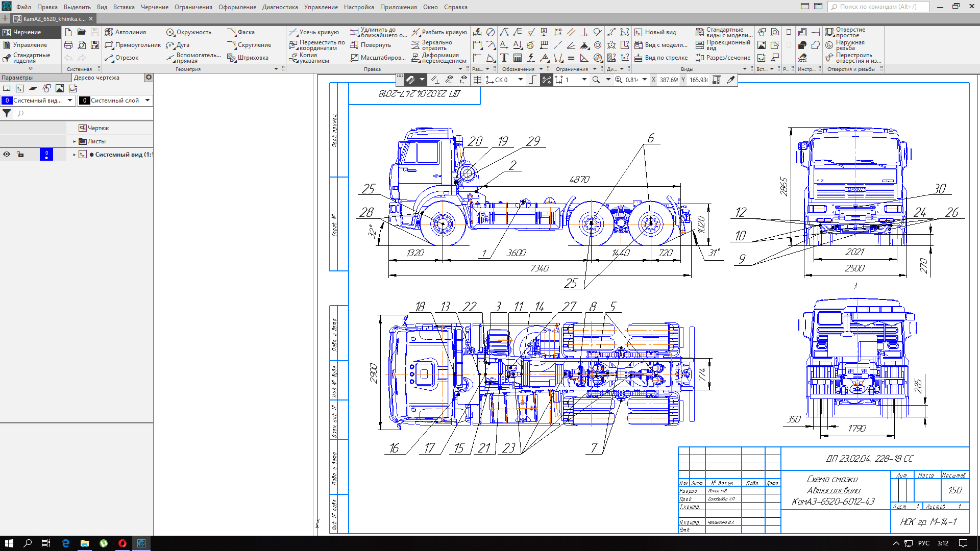Expand the Листы node in drawing tree

tap(72, 141)
